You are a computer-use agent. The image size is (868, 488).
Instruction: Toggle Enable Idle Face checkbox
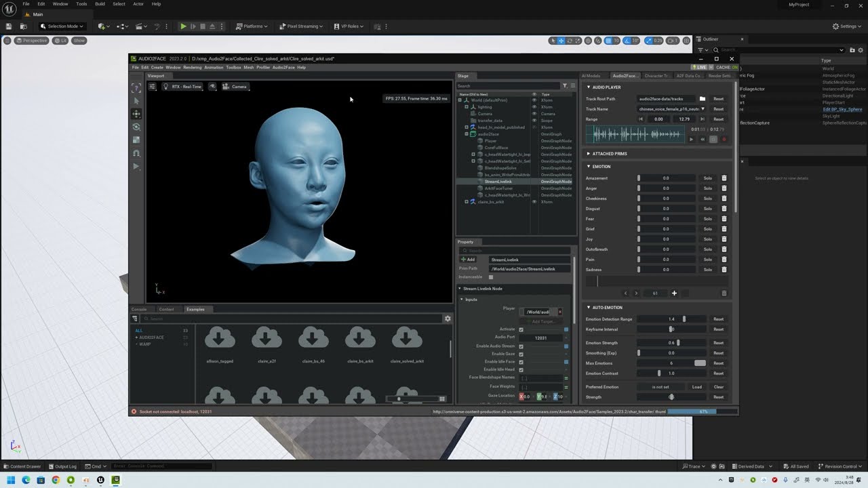point(521,362)
